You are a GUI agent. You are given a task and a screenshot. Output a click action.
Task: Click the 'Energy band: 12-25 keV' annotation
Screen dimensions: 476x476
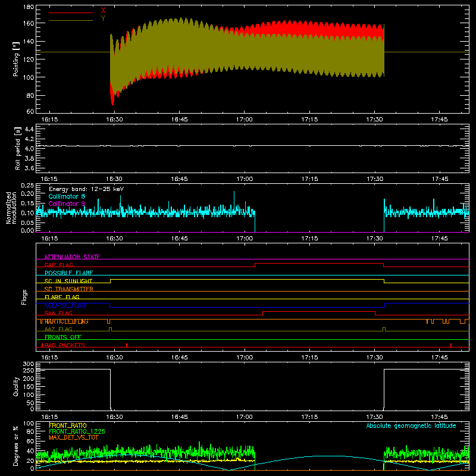[86, 189]
